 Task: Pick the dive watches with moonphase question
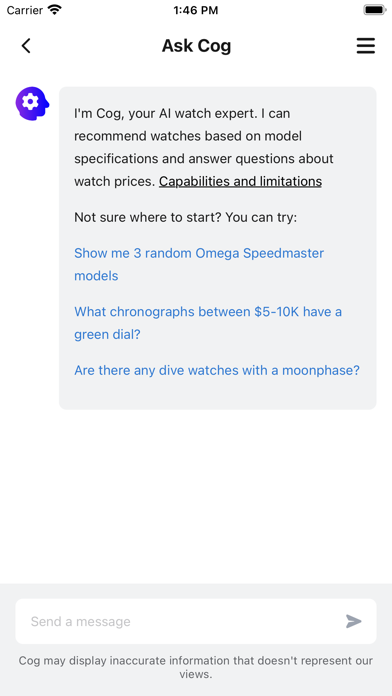click(217, 370)
